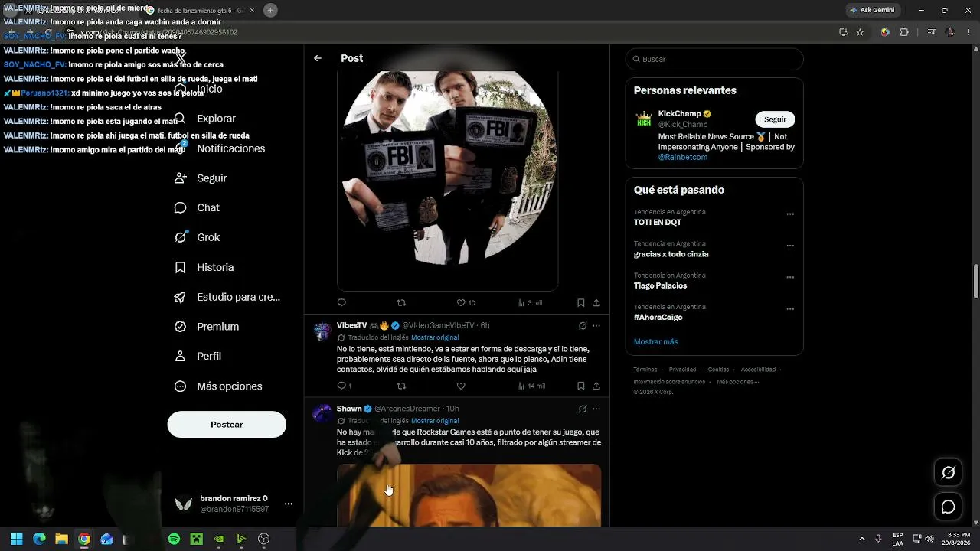Viewport: 980px width, 551px height.
Task: Open more options on Shawn's post
Action: point(596,409)
